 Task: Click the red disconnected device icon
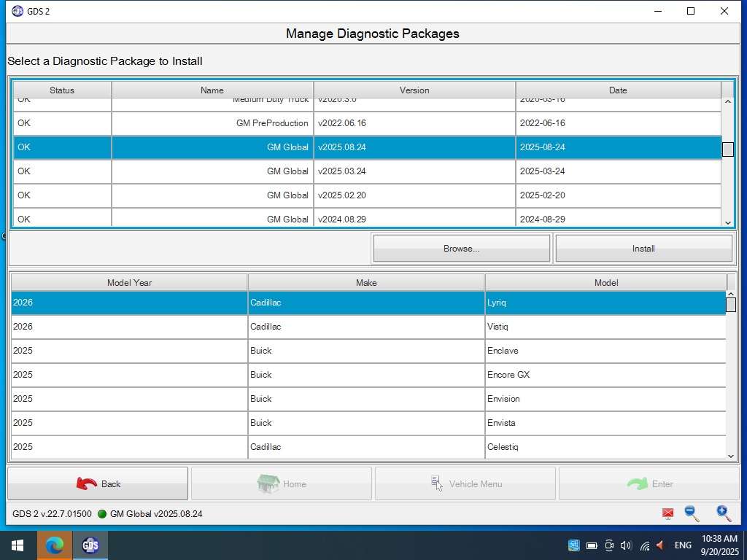point(667,514)
